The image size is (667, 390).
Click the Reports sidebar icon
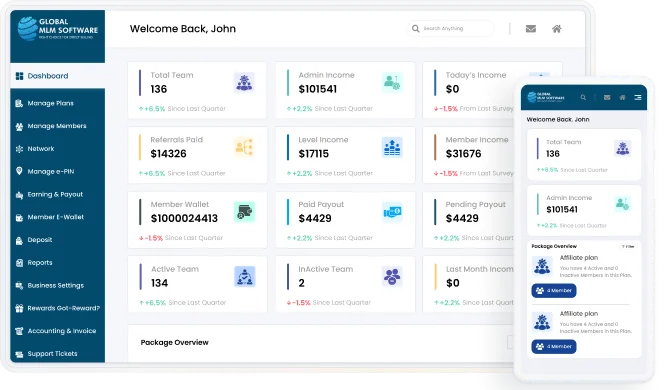[x=19, y=263]
